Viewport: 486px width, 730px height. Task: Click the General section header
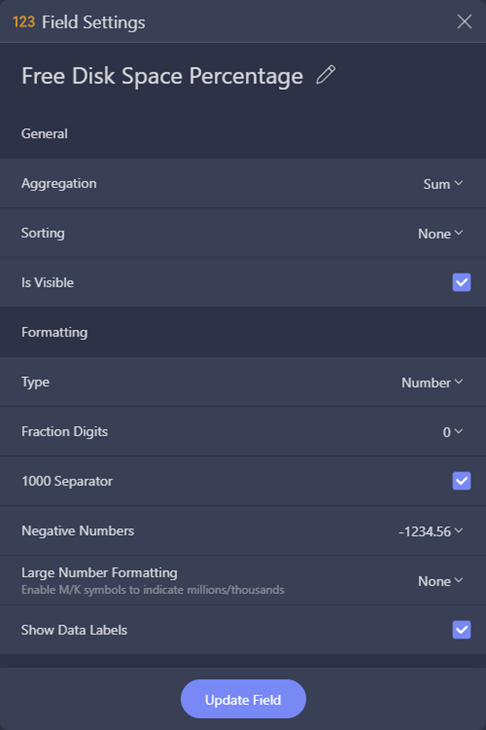tap(44, 134)
